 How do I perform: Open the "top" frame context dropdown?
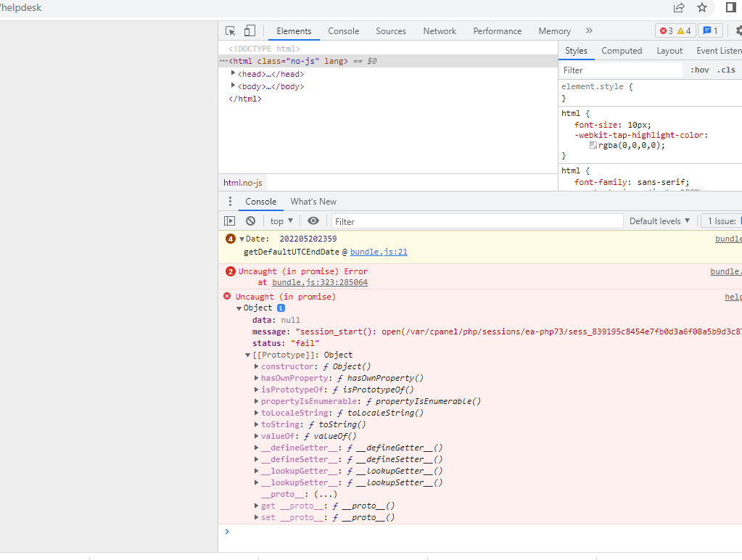click(x=280, y=221)
